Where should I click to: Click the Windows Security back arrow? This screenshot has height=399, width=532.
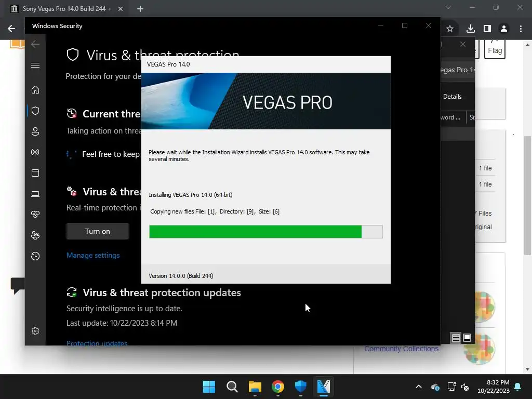(x=35, y=44)
